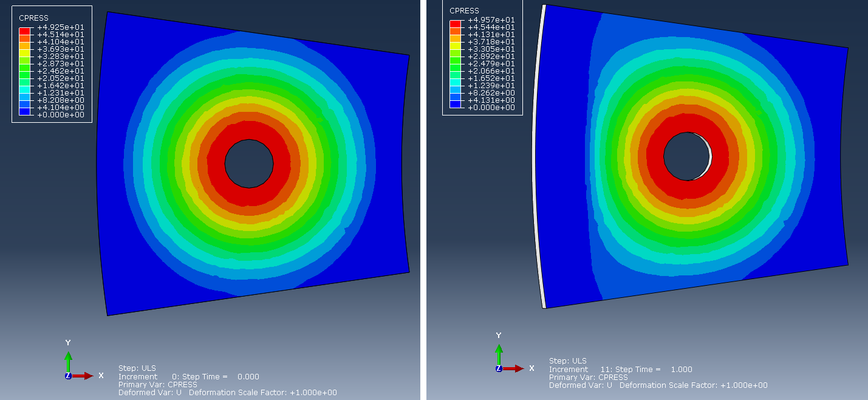This screenshot has width=868, height=400.
Task: Click the circular hole in the left plate
Action: [x=249, y=164]
